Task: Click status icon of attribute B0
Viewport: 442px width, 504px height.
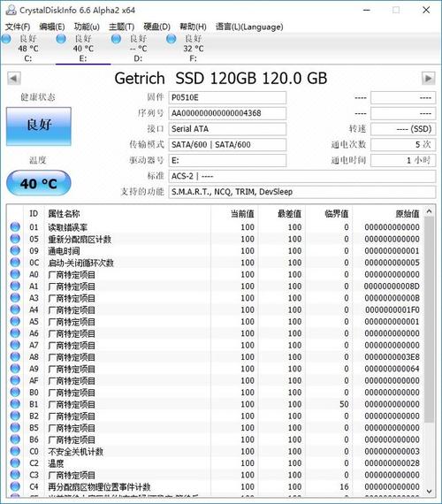Action: pos(15,392)
